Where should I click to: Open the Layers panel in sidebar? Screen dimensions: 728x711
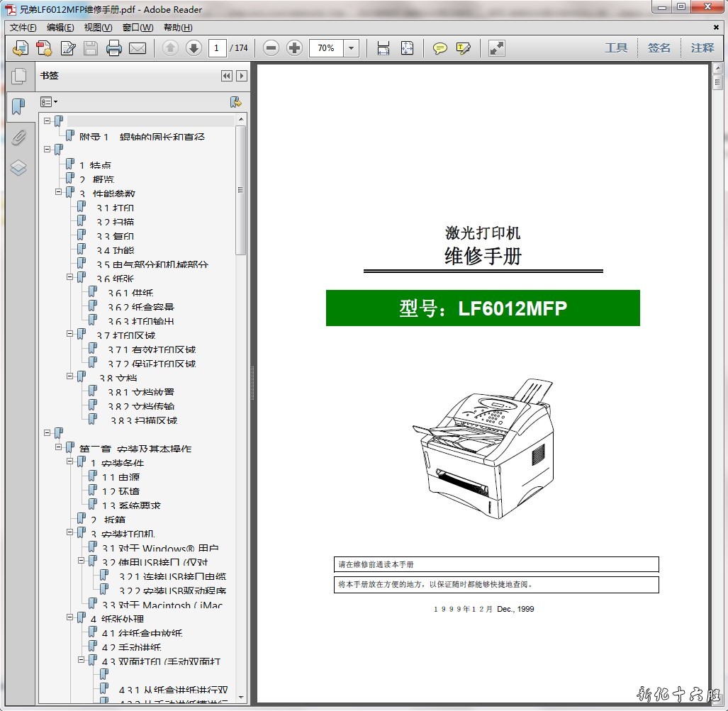pyautogui.click(x=18, y=168)
